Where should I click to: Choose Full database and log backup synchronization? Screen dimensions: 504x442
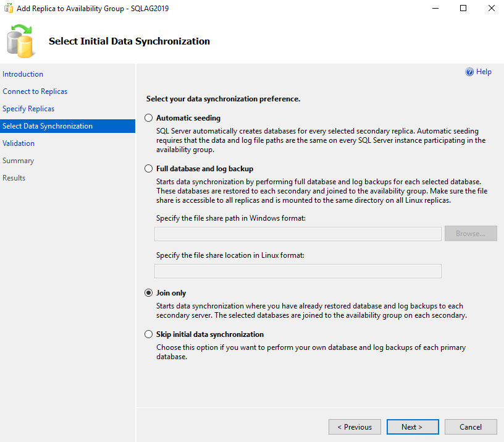click(148, 168)
